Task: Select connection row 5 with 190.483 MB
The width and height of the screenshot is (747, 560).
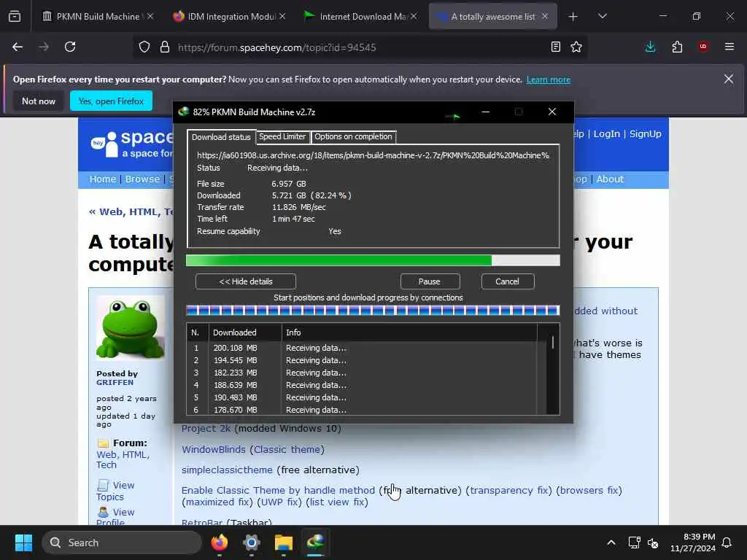Action: click(362, 397)
